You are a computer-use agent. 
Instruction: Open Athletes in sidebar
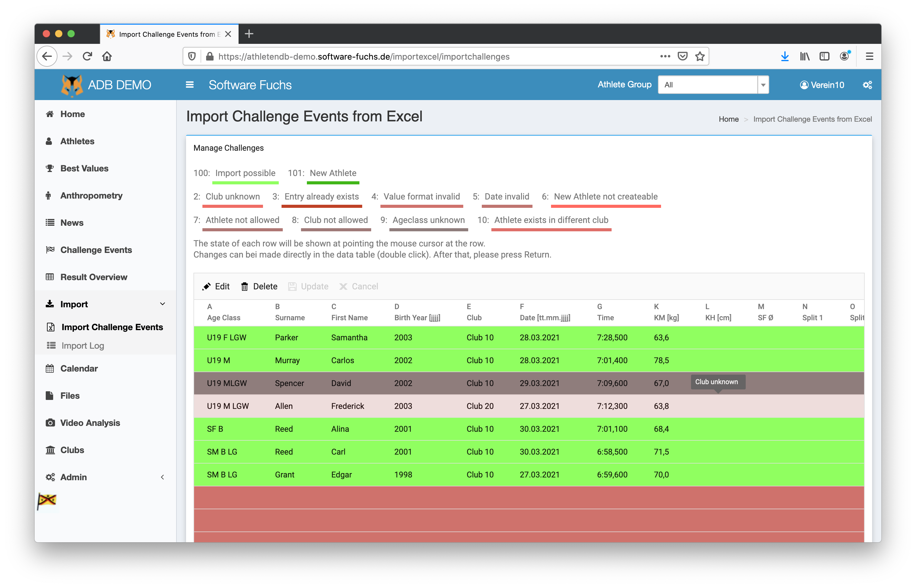click(x=77, y=141)
